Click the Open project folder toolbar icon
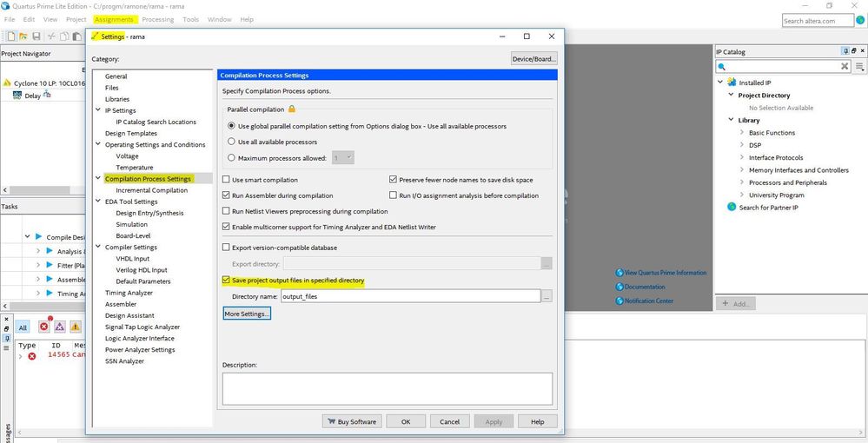 pyautogui.click(x=23, y=36)
